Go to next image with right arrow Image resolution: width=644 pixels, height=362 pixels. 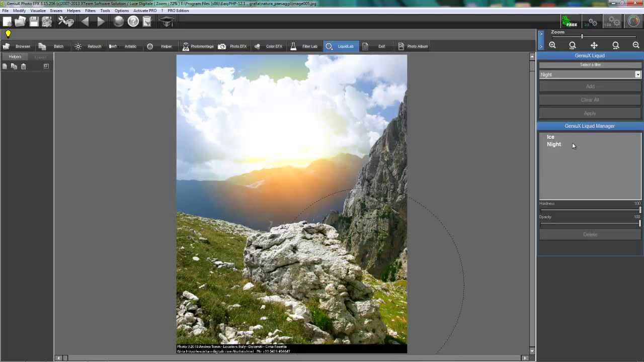point(101,22)
